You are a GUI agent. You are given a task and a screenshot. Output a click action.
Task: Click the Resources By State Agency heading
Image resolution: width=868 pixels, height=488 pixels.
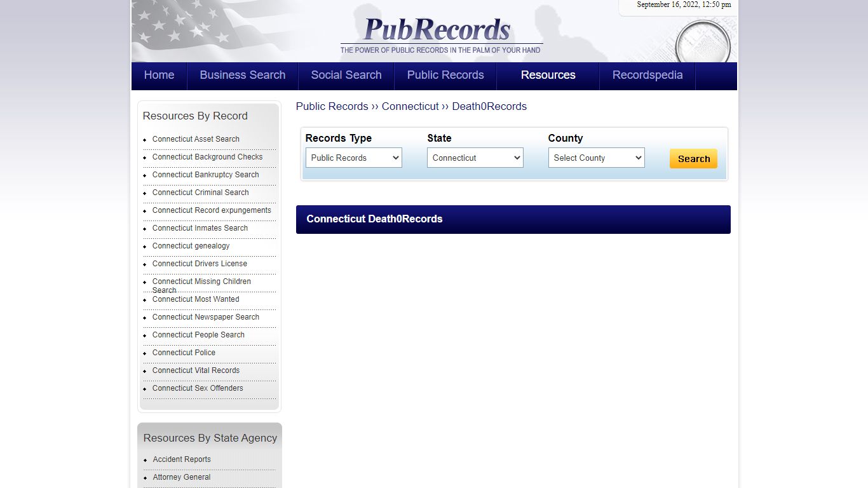point(210,438)
